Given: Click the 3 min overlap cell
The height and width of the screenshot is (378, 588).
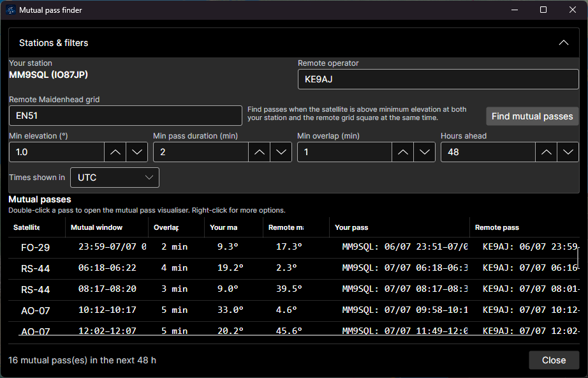Looking at the screenshot, I should coord(174,289).
